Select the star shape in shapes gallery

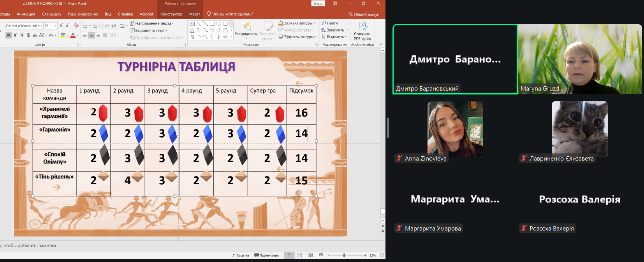[225, 37]
